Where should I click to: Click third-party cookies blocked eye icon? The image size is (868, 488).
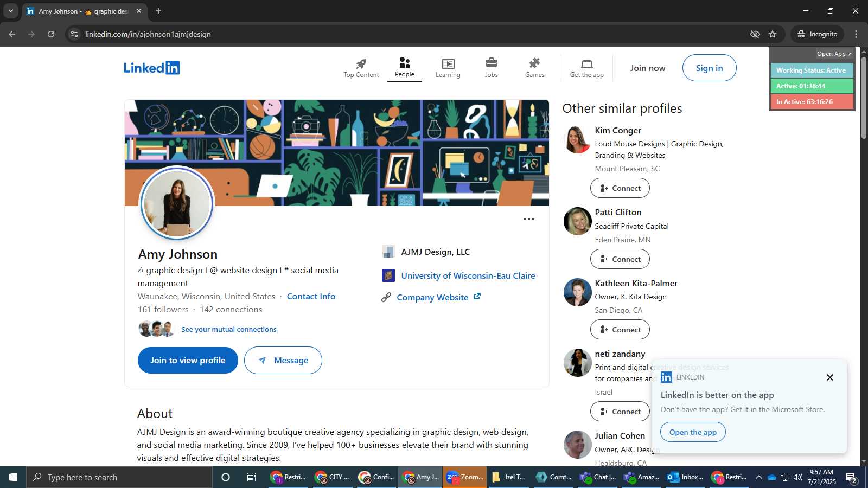tap(755, 34)
